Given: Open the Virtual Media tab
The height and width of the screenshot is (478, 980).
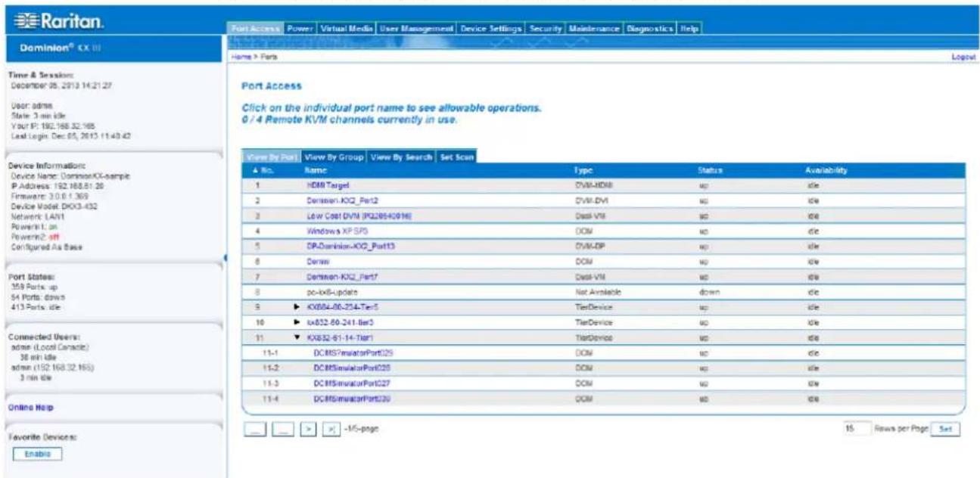Looking at the screenshot, I should point(347,28).
